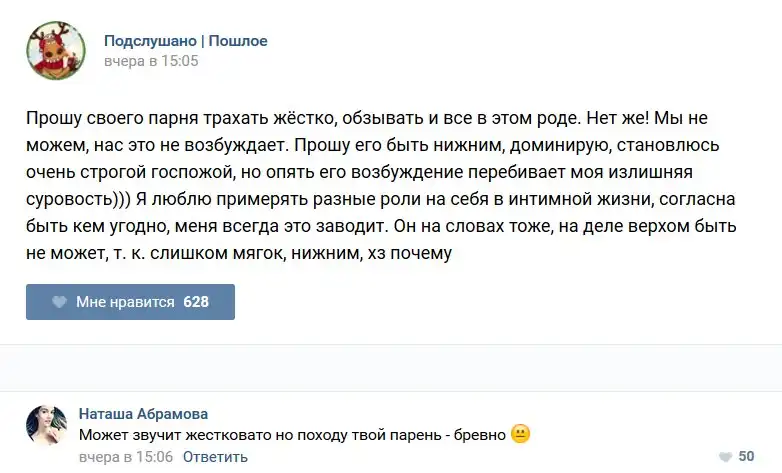Reply to the comment with Ответить
Screen dimensions: 782x473
click(x=215, y=457)
